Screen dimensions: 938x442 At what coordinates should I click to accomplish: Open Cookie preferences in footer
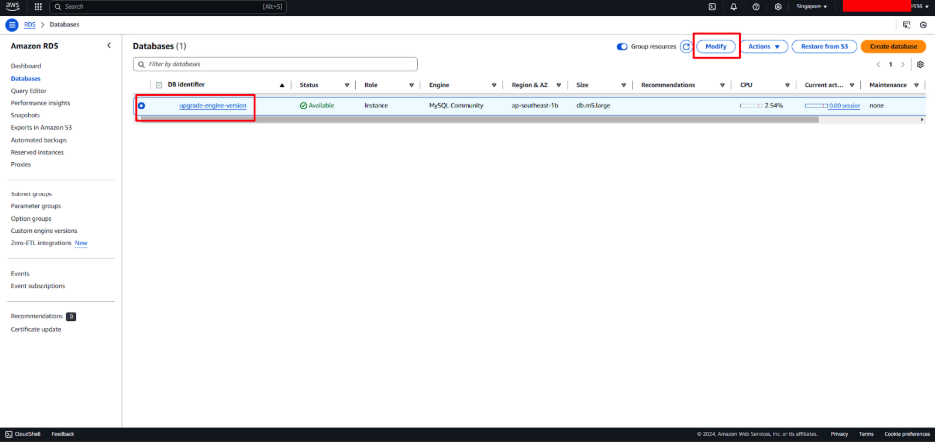(907, 434)
